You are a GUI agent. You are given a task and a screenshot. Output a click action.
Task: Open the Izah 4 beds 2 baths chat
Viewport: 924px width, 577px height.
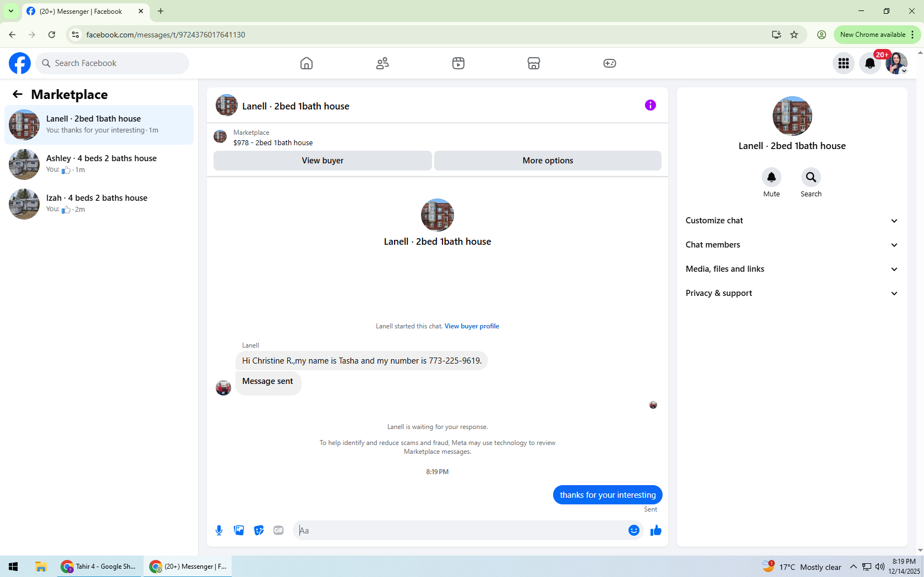[x=99, y=204]
